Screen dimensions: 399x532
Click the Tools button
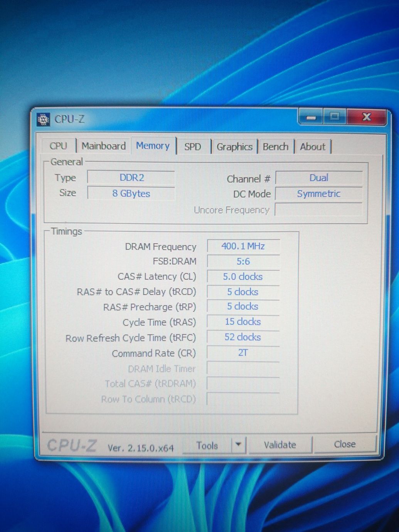pos(207,446)
